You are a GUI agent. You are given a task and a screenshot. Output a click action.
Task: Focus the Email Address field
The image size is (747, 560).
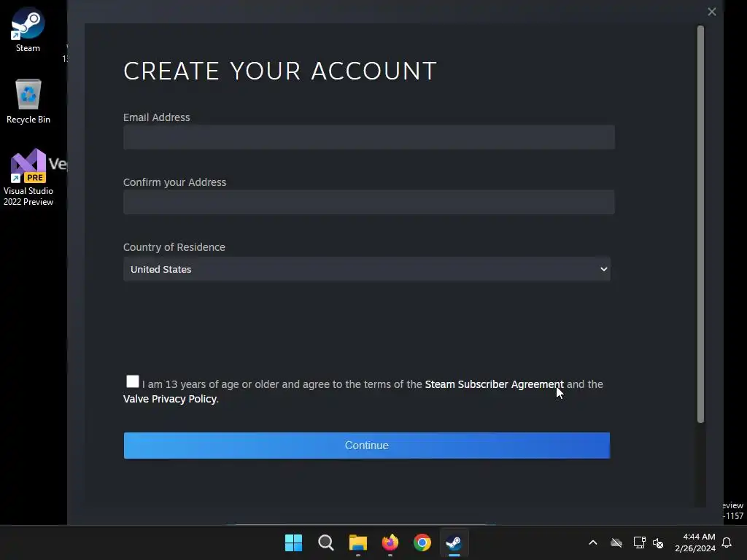point(368,137)
